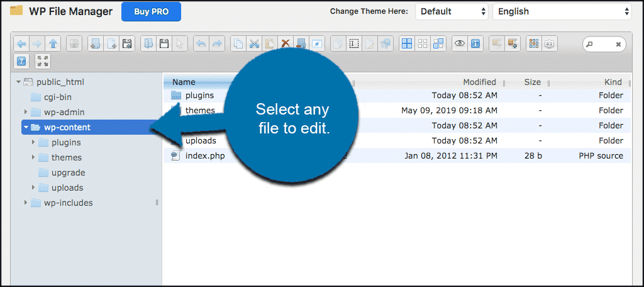Viewport: 644px width, 287px height.
Task: Expand themes arrow in the folder tree
Action: click(34, 157)
